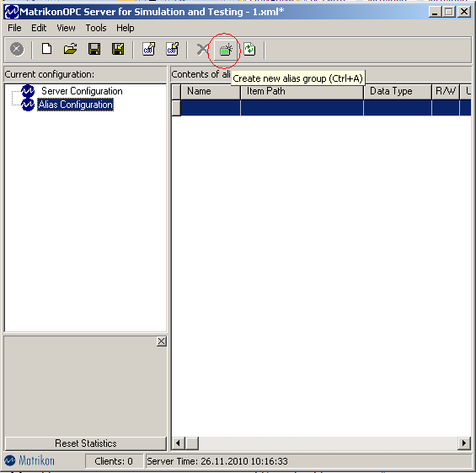This screenshot has height=473, width=476.
Task: Click the Server Configuration node icon
Action: point(28,90)
